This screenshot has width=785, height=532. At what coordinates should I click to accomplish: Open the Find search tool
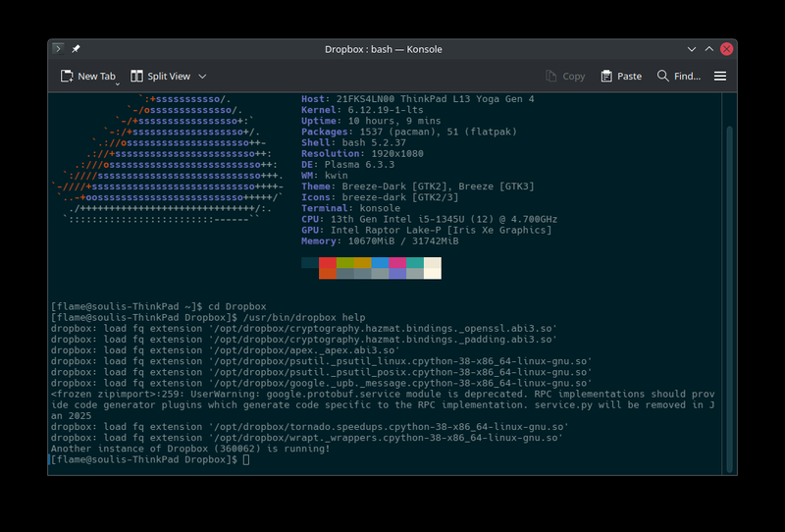click(x=678, y=77)
